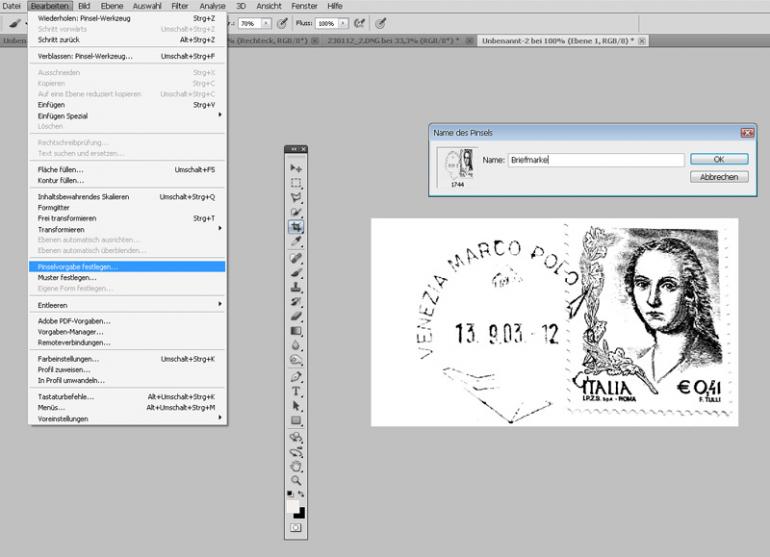
Task: Open the brush tool preset picker icon
Action: tap(15, 23)
